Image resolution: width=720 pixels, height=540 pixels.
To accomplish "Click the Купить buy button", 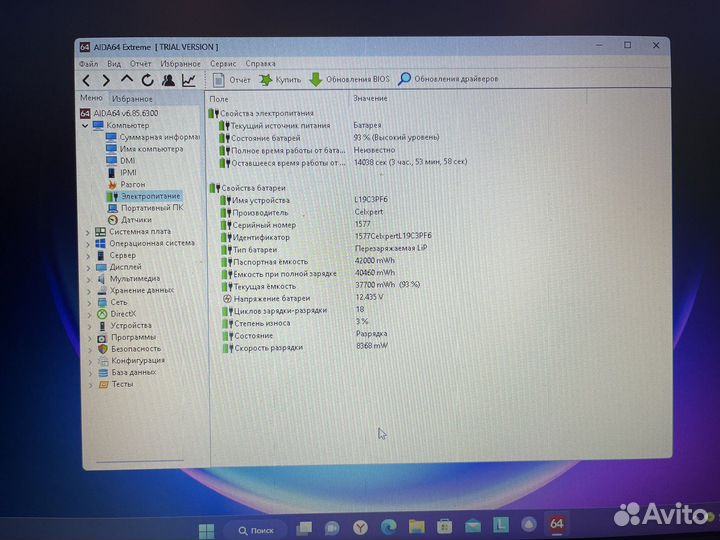I will pos(280,80).
